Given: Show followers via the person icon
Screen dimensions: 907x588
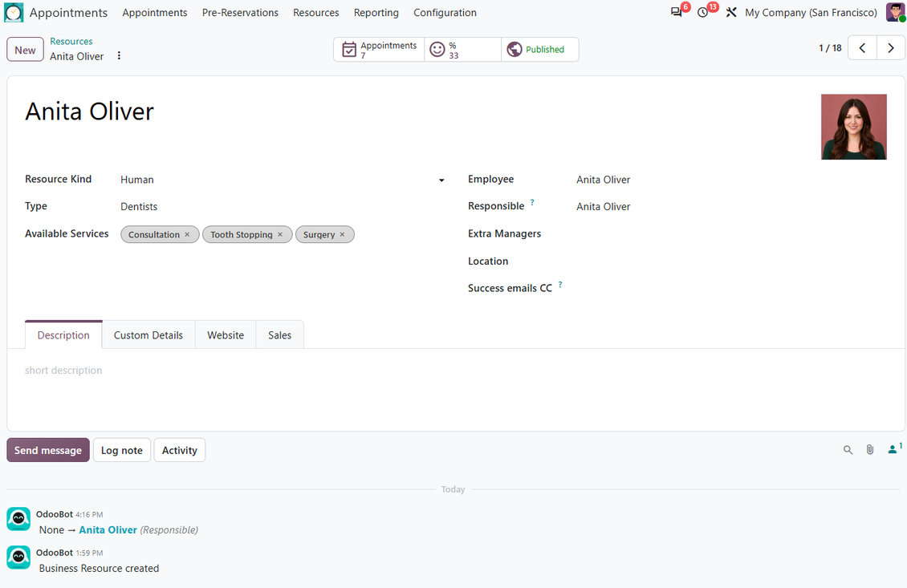Looking at the screenshot, I should [894, 449].
